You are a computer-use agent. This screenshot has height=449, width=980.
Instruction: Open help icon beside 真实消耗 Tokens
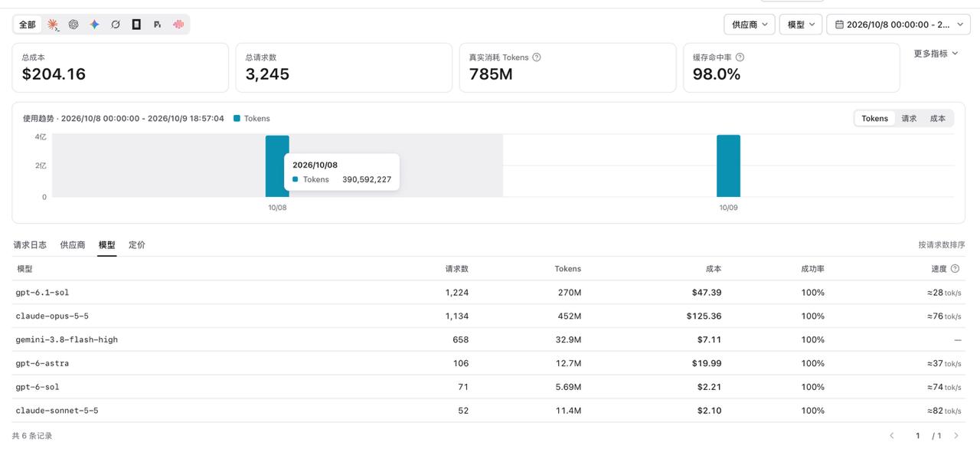coord(537,57)
